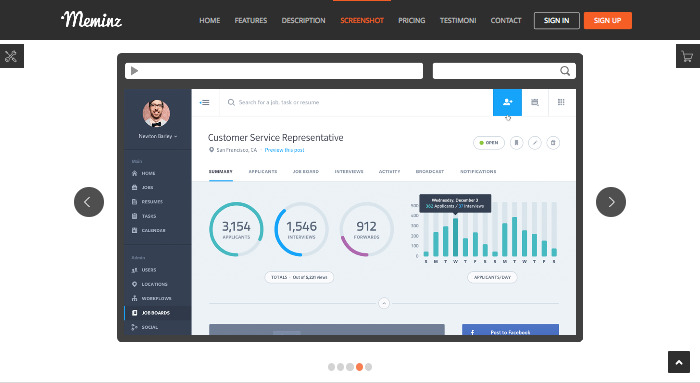Open the calendar icon in dashboard header
The height and width of the screenshot is (383, 700).
click(x=534, y=102)
